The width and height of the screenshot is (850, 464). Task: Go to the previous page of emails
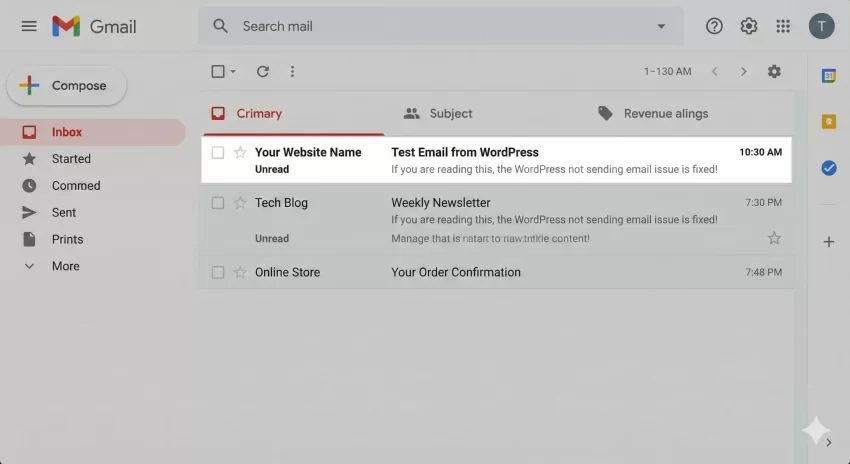714,72
